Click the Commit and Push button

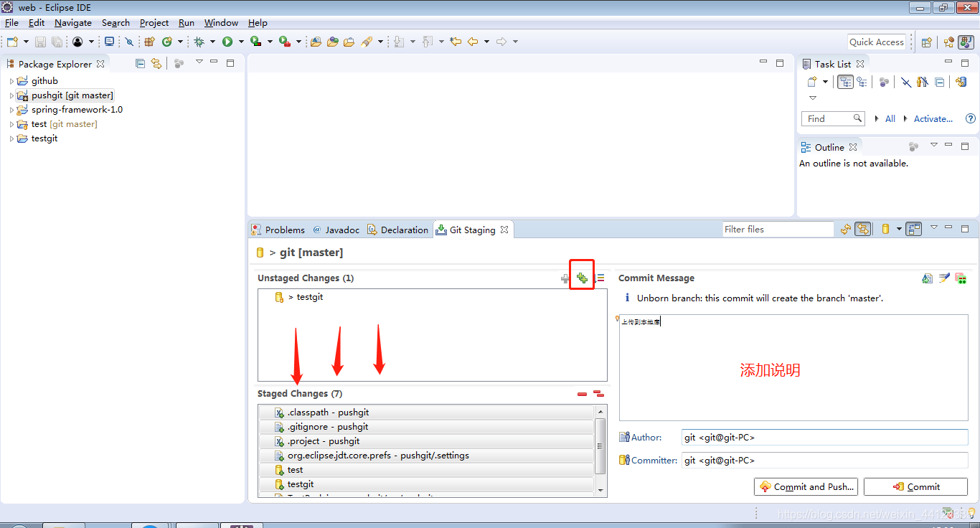tap(806, 486)
